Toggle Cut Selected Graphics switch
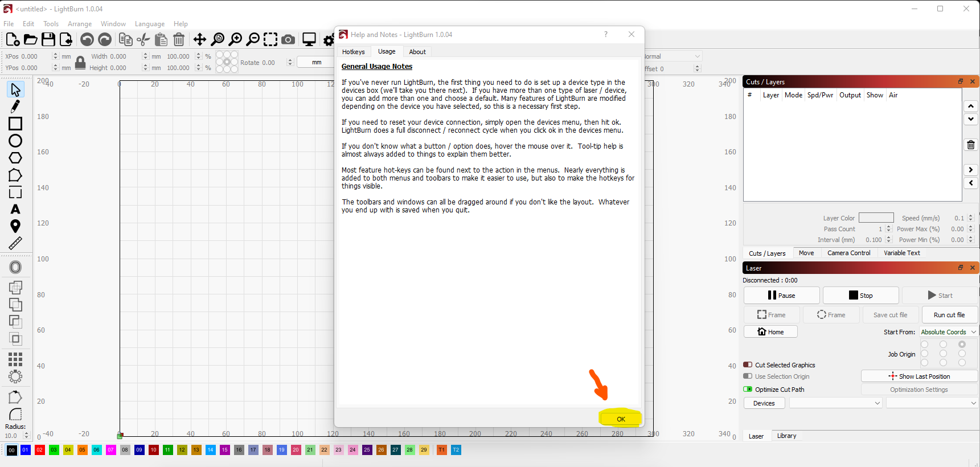 click(x=748, y=365)
